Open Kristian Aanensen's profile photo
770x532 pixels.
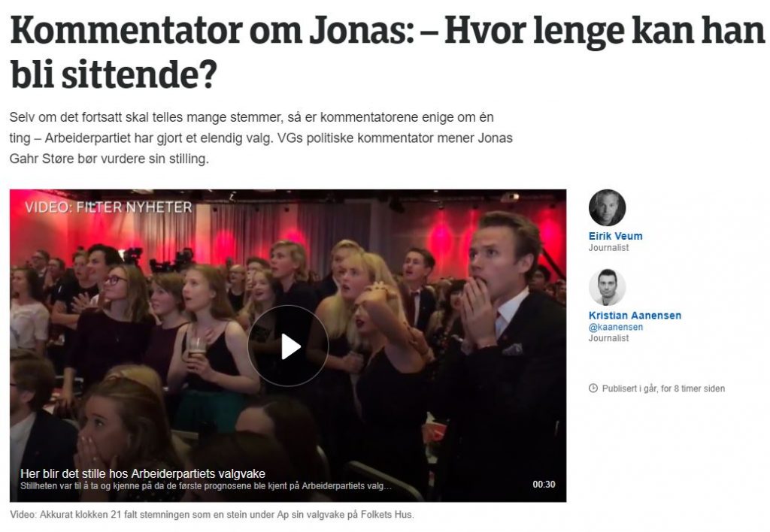tap(607, 287)
